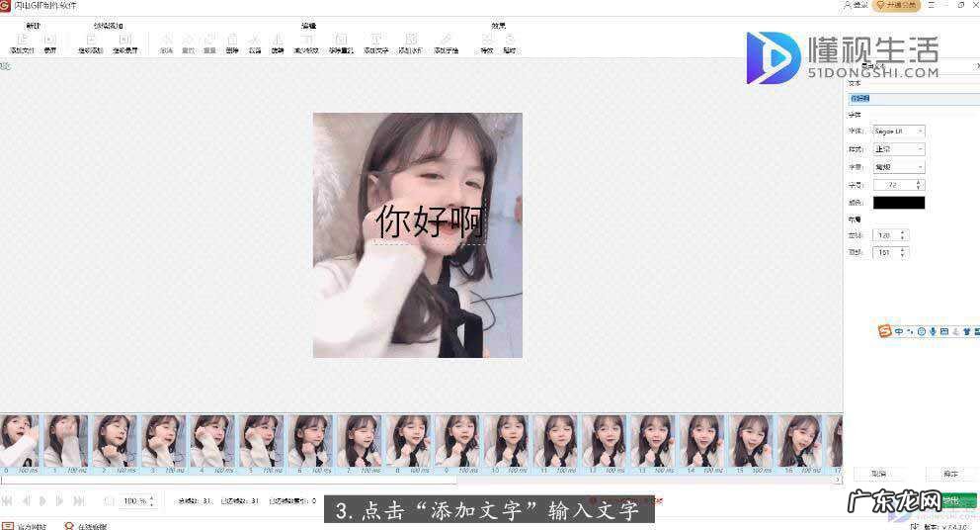Play the GIF preview
The height and width of the screenshot is (530, 980).
42,500
